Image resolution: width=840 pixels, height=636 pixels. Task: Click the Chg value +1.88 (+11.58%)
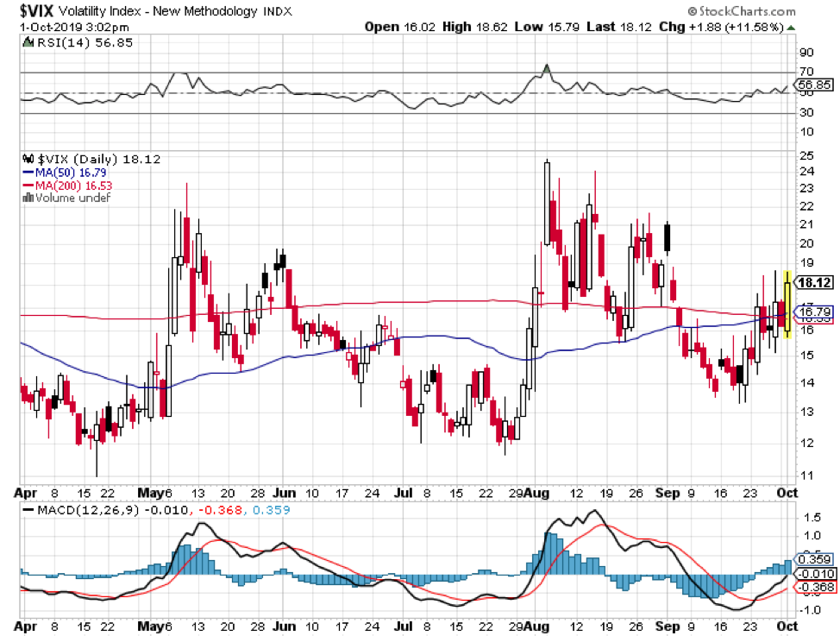[737, 27]
